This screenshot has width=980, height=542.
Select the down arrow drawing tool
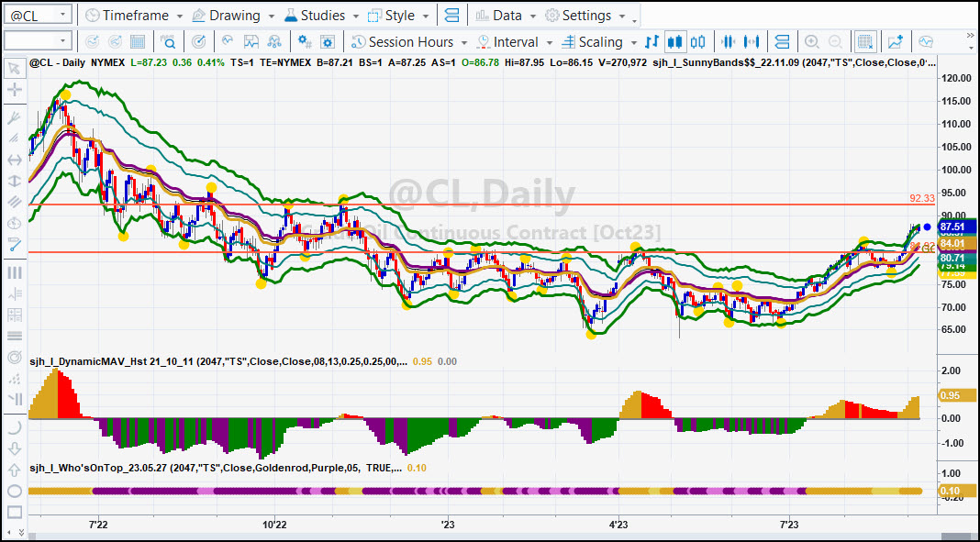point(14,448)
